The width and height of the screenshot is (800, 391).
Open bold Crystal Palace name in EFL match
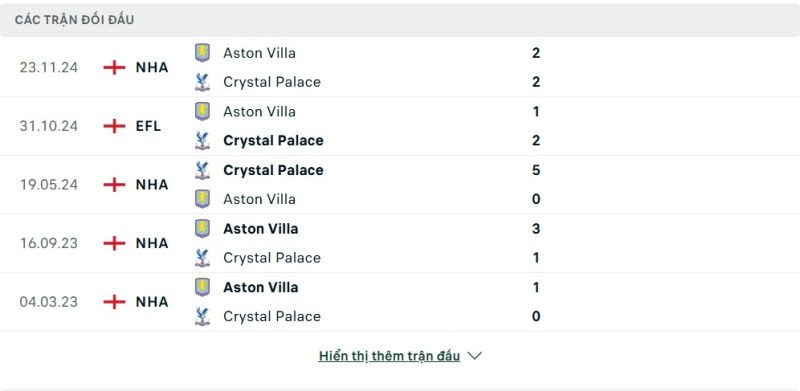click(x=273, y=140)
